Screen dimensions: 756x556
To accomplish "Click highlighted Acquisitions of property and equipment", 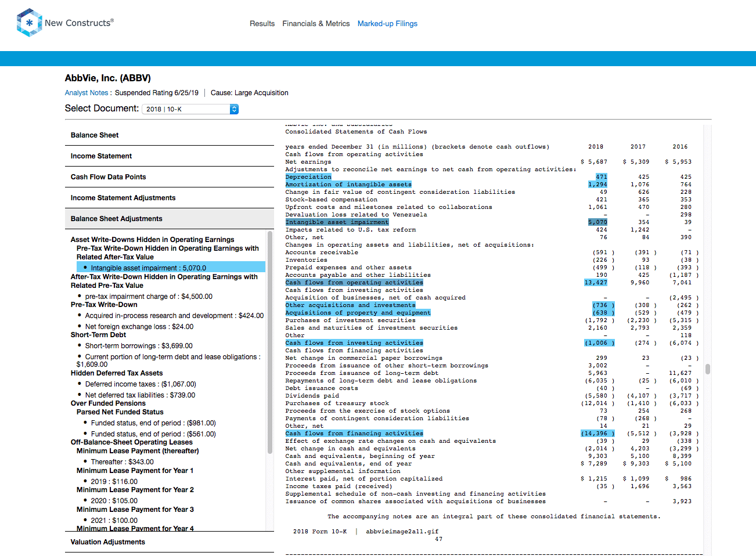I will click(358, 313).
